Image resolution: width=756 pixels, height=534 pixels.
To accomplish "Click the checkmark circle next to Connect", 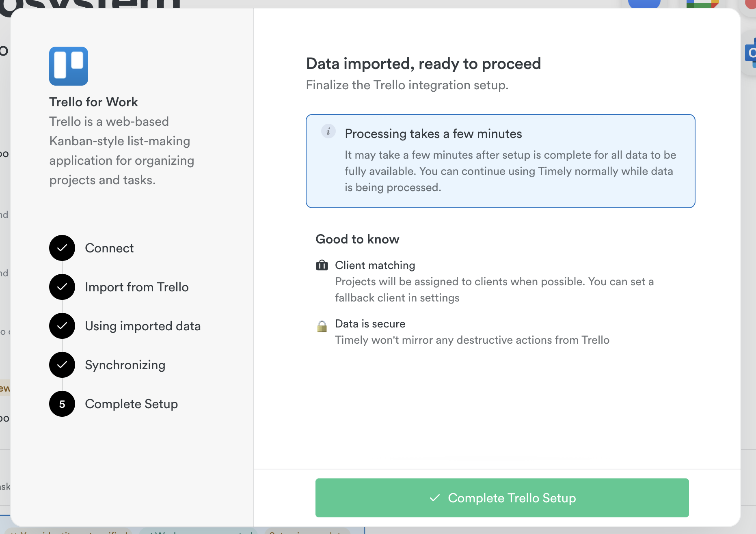I will (62, 248).
